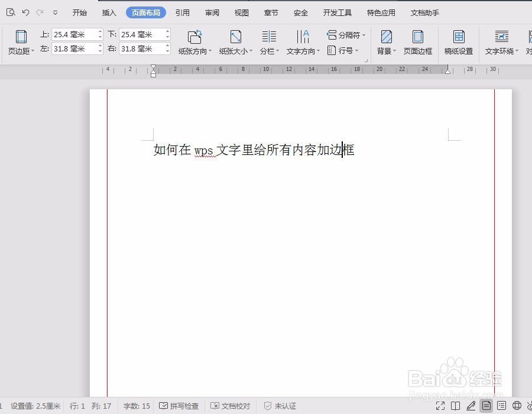Open the 页边距 margins dropdown
Viewport: 532px width, 414px height.
click(21, 42)
